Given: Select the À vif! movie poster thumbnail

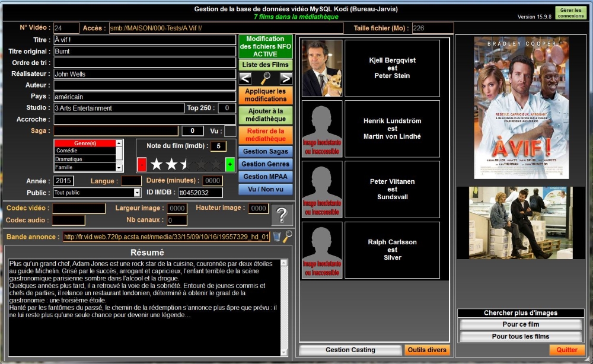Looking at the screenshot, I should click(521, 108).
